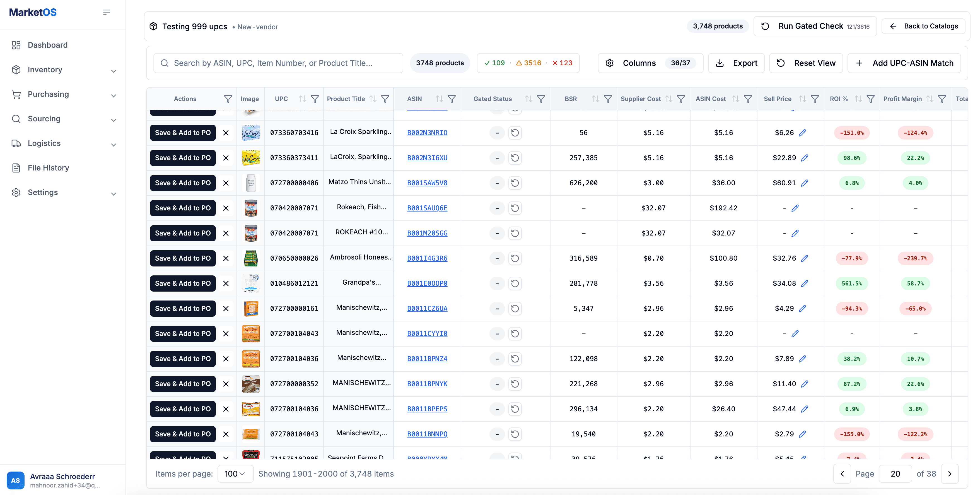980x495 pixels.
Task: Filter the ASIN Cost column
Action: click(x=748, y=99)
